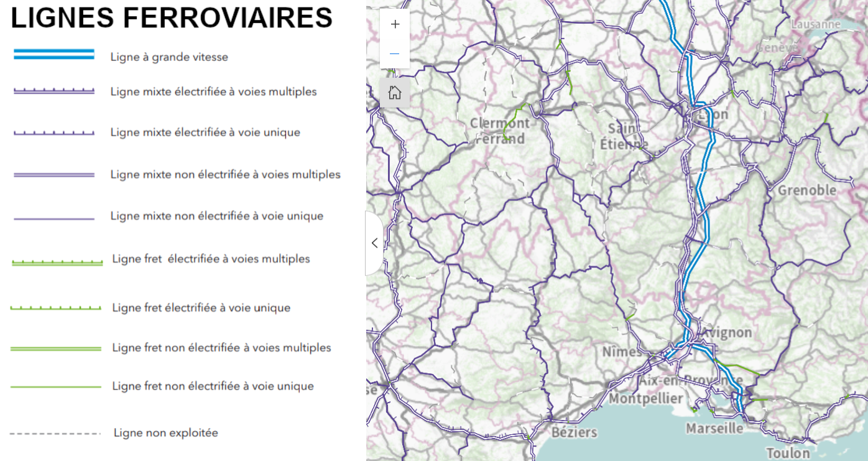This screenshot has height=461, width=868.
Task: Click the purple Ligne mixte électrifiée symbol
Action: click(x=53, y=90)
